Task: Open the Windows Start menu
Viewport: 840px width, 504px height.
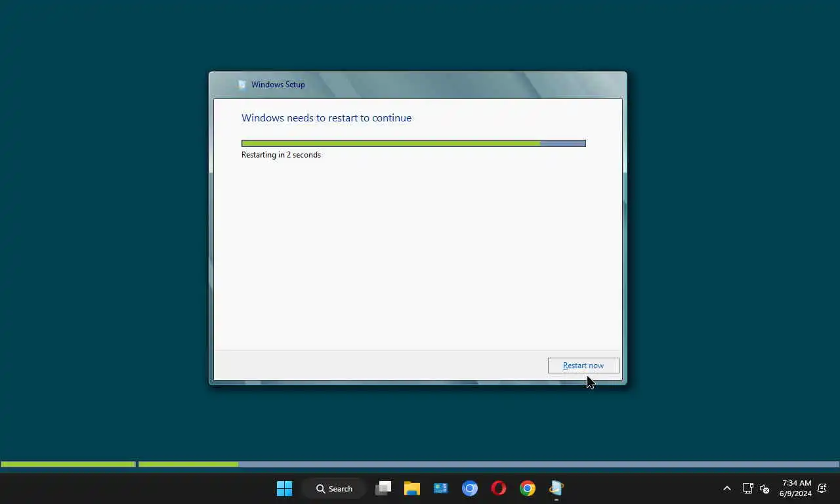Action: coord(284,488)
